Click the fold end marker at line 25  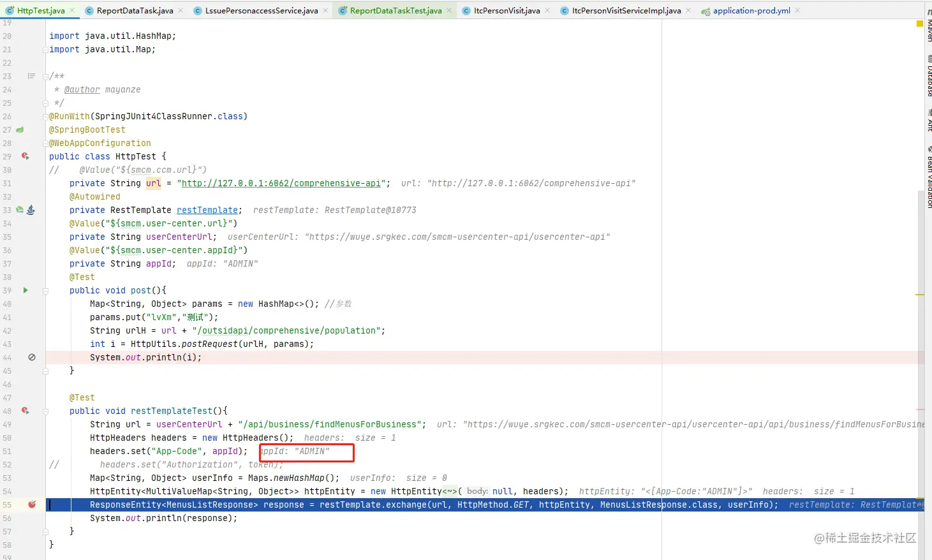(x=46, y=103)
